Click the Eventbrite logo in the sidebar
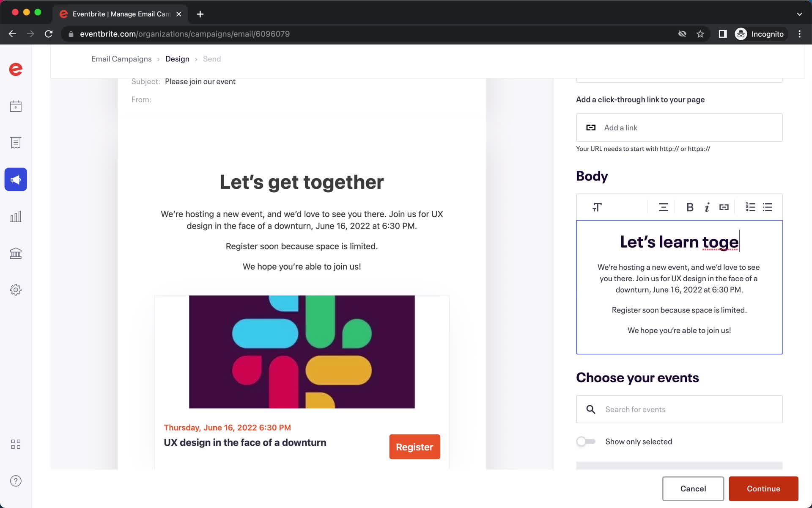The image size is (812, 508). tap(16, 69)
